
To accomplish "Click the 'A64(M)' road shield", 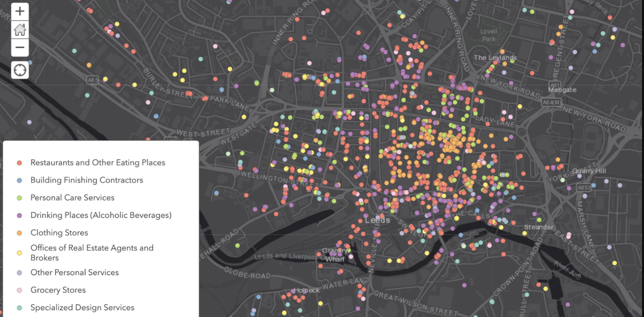I will [552, 102].
